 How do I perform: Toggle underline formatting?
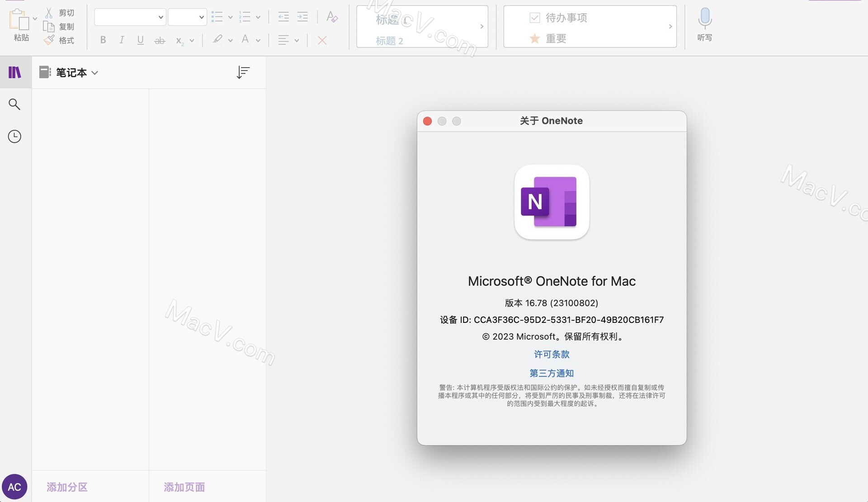(x=140, y=40)
